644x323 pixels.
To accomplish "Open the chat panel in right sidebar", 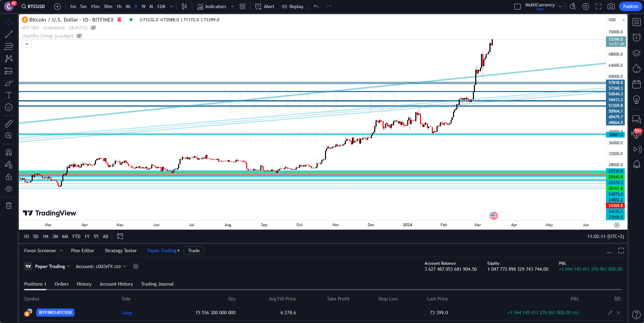I will click(636, 119).
